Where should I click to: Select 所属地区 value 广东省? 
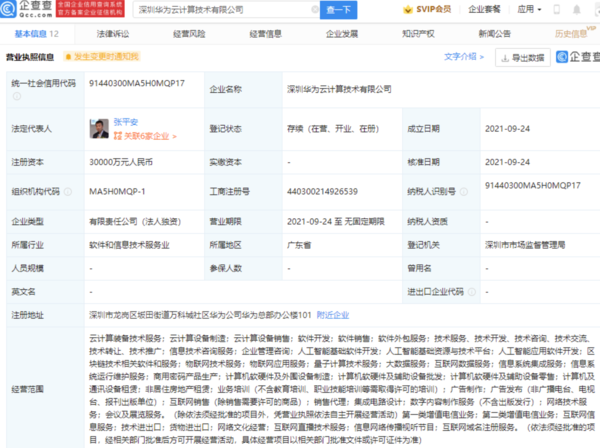click(x=299, y=245)
